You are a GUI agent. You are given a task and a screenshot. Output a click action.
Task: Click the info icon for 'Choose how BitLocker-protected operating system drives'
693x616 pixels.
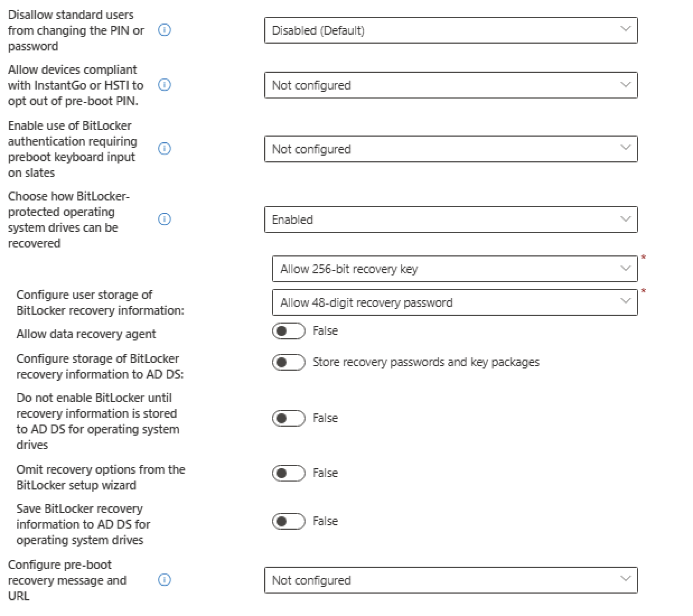[164, 220]
